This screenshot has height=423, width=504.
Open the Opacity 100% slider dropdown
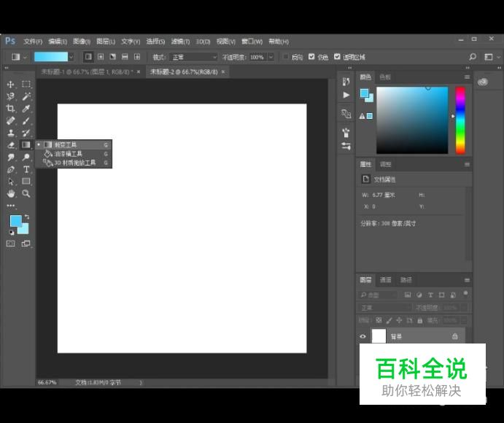pos(271,57)
